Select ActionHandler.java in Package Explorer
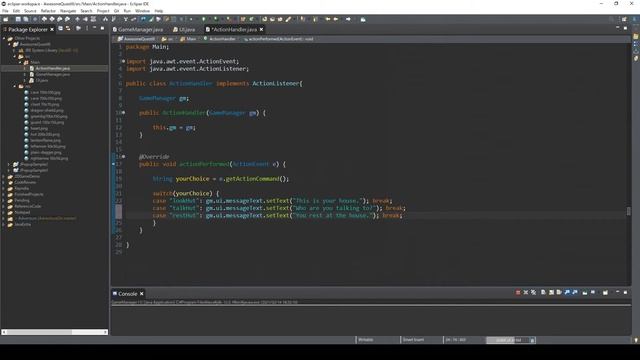Image resolution: width=640 pixels, height=360 pixels. pyautogui.click(x=52, y=68)
